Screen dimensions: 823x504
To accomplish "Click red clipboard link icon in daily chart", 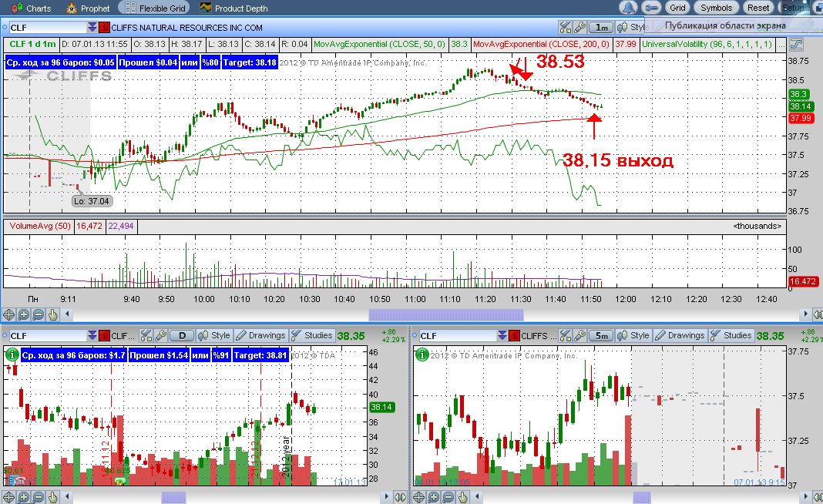I will point(105,335).
